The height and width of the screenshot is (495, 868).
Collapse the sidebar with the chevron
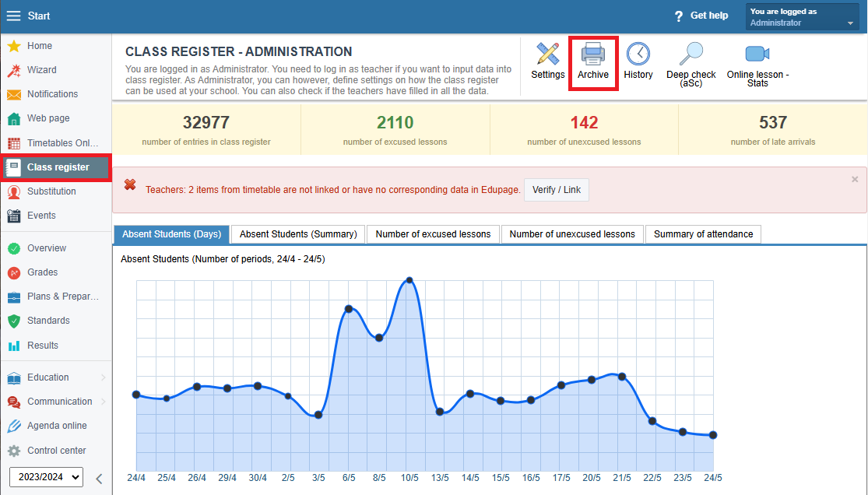99,479
